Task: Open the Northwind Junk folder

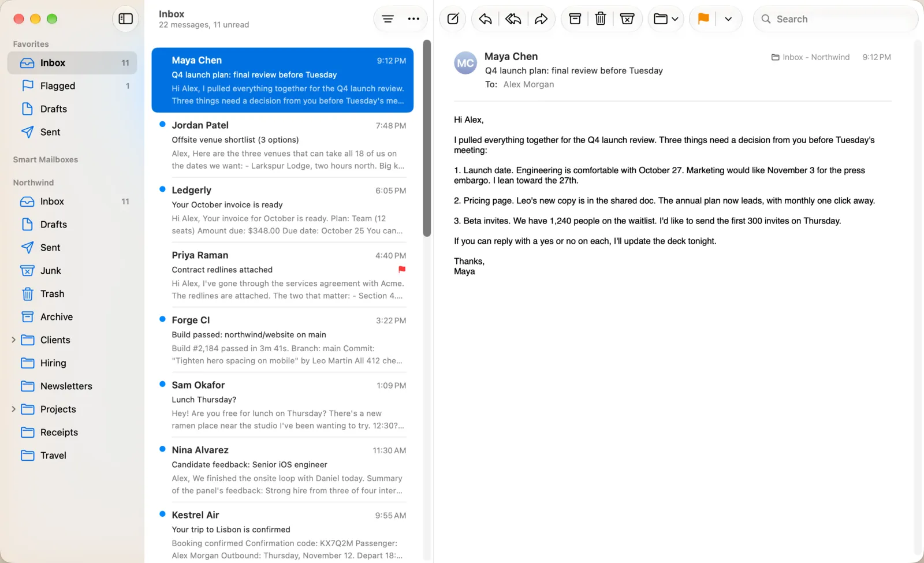Action: [72, 271]
